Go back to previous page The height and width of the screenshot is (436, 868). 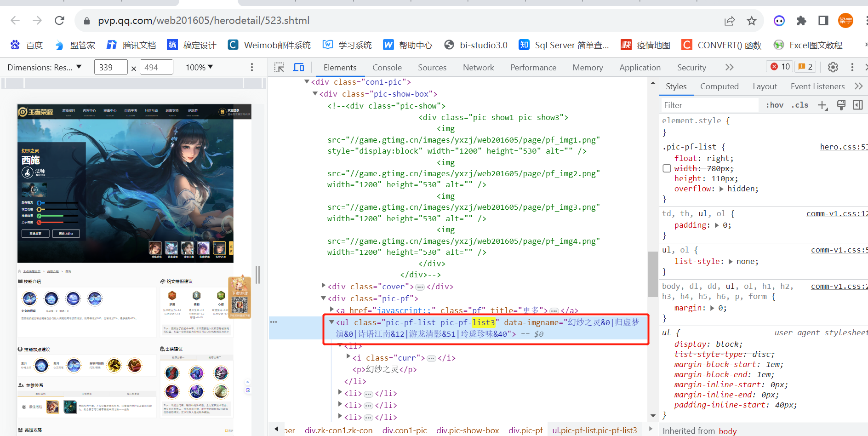point(15,20)
